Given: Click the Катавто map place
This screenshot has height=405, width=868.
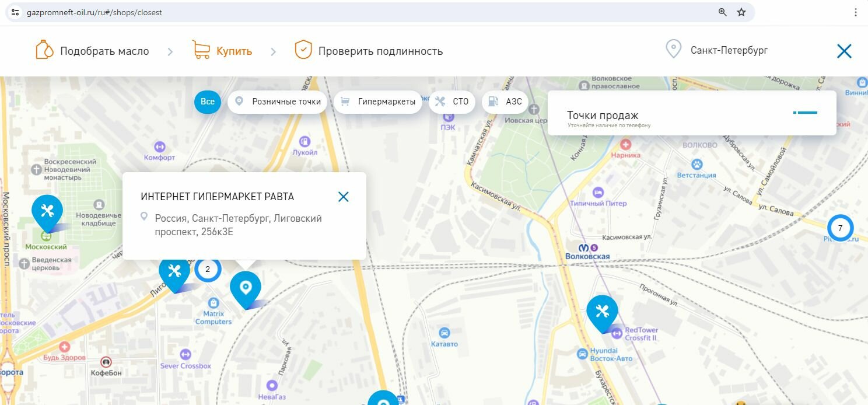Looking at the screenshot, I should click(444, 333).
